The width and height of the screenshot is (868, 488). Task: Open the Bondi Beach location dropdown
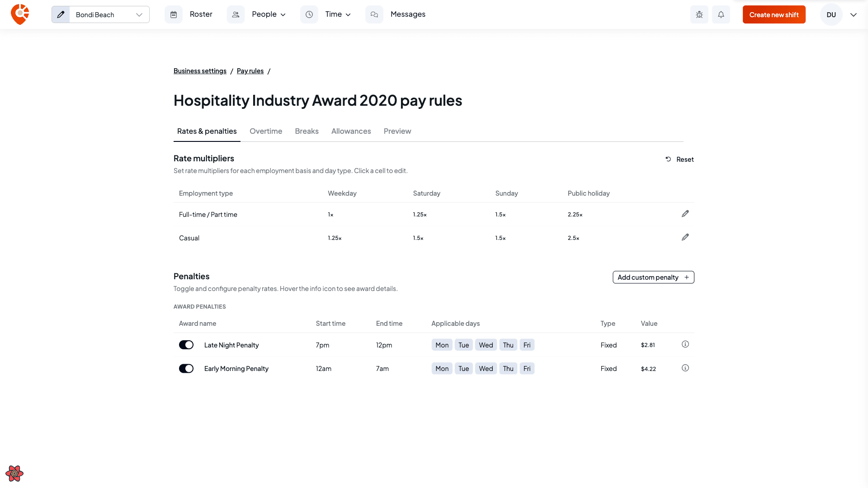tap(109, 14)
